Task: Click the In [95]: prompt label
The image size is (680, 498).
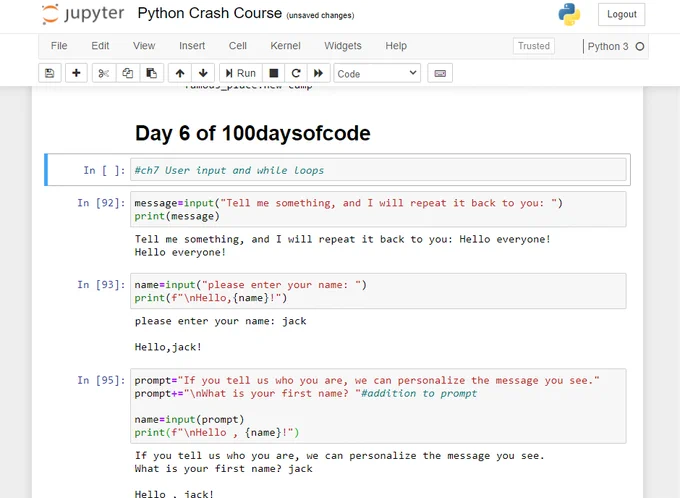Action: (x=101, y=380)
